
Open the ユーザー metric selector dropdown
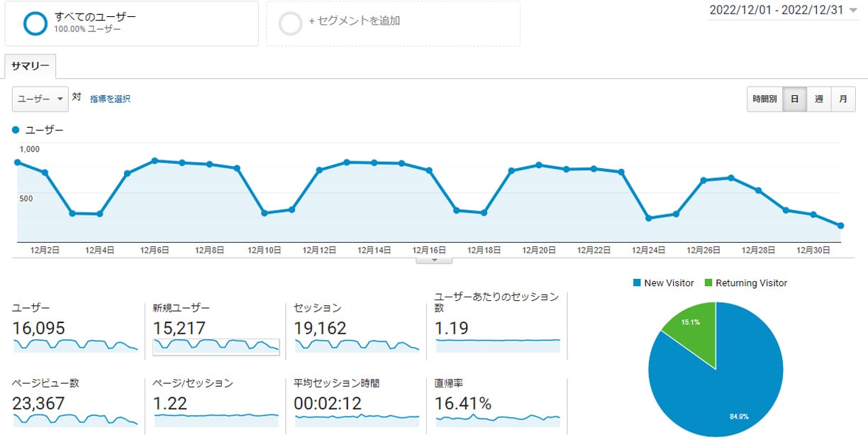(40, 99)
